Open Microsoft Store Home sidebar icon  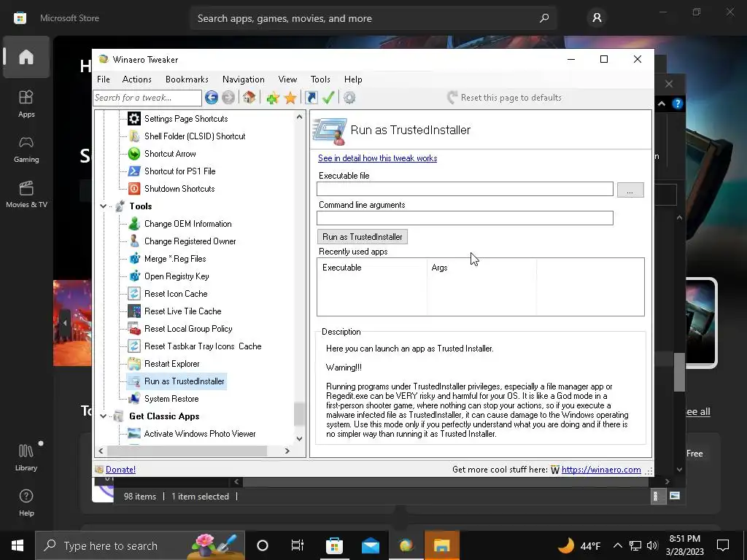tap(26, 57)
